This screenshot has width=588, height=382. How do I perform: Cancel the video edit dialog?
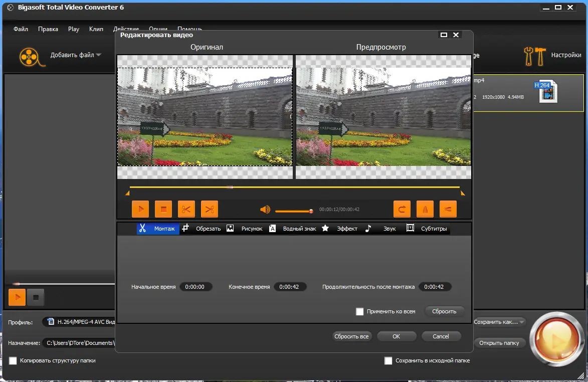(x=441, y=336)
